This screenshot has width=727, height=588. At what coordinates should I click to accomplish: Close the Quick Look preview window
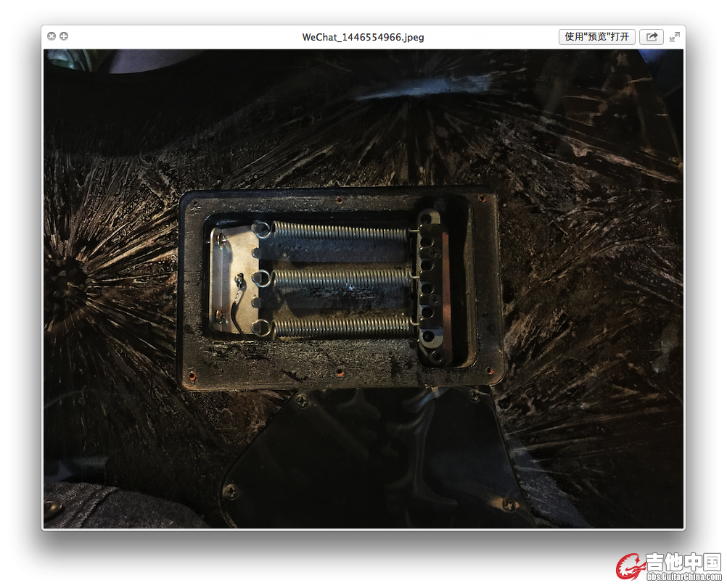52,36
